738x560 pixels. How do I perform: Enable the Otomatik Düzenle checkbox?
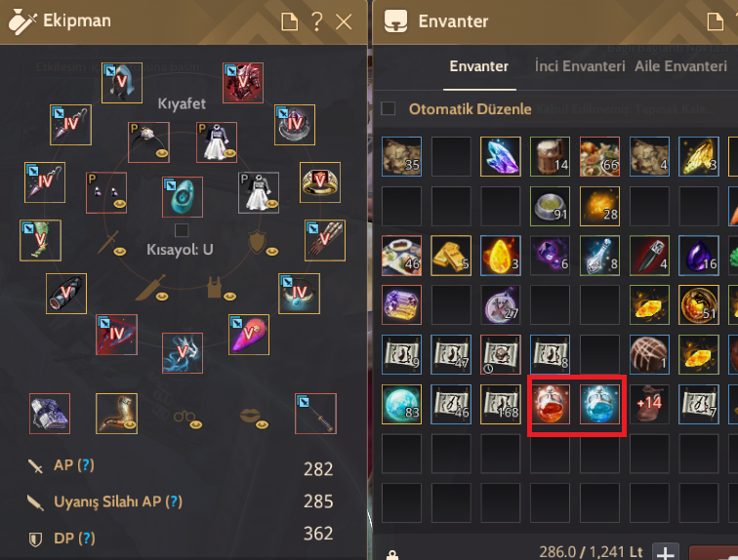point(389,108)
